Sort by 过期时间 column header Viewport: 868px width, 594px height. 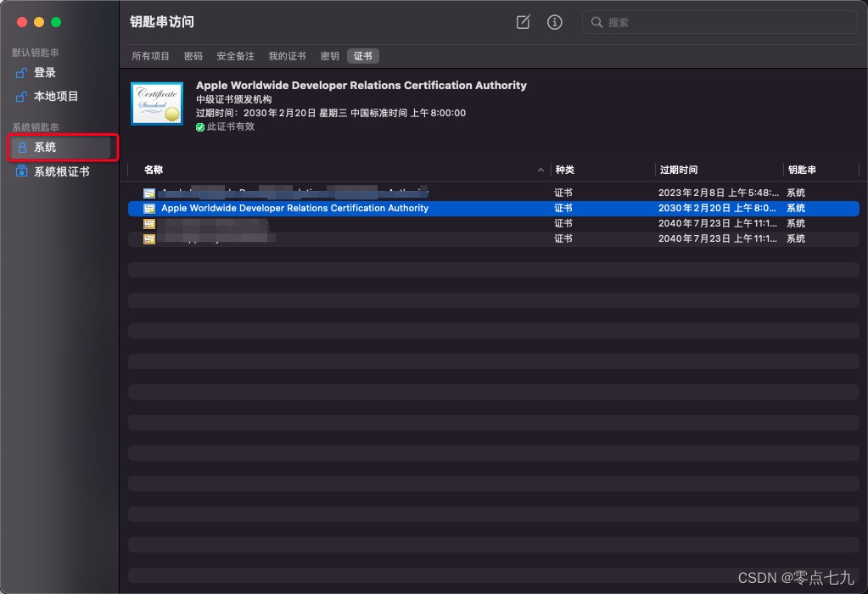coord(679,170)
